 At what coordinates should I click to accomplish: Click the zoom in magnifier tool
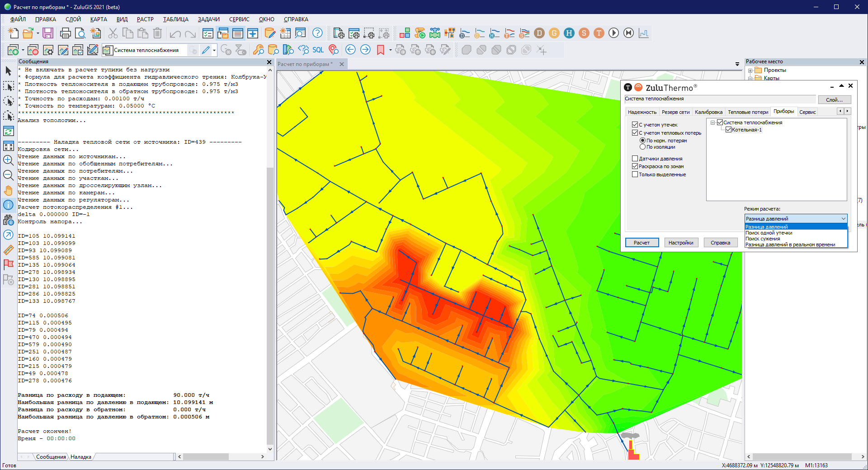click(8, 160)
